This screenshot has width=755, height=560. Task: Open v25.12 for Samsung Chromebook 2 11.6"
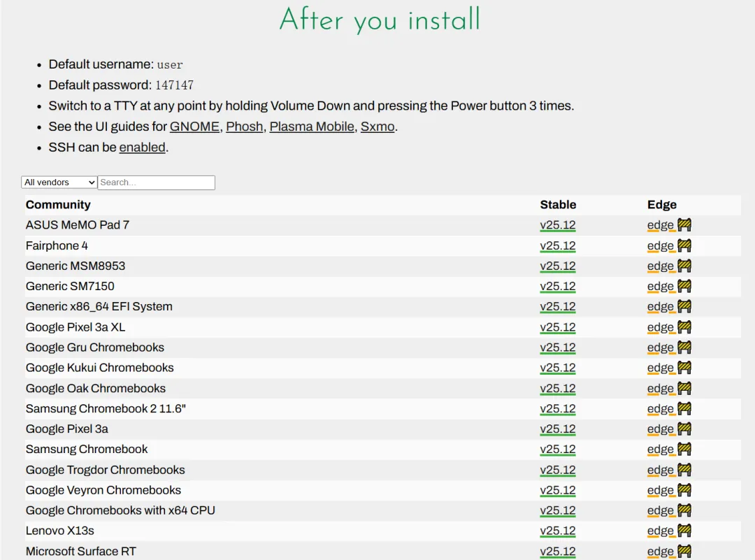coord(558,409)
